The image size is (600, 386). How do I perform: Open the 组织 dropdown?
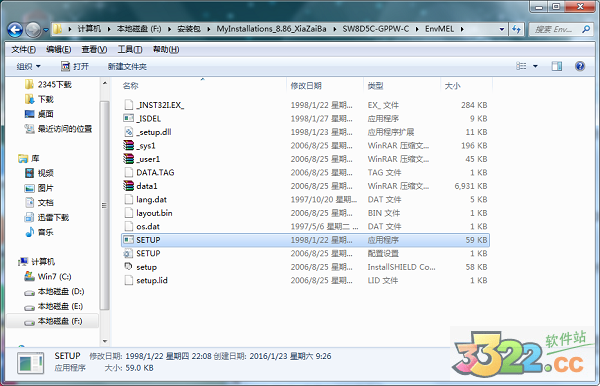(28, 67)
